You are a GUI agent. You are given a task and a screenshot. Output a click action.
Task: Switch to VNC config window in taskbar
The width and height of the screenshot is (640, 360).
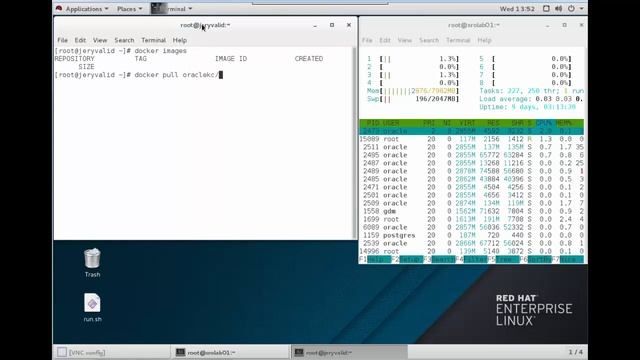pos(111,352)
